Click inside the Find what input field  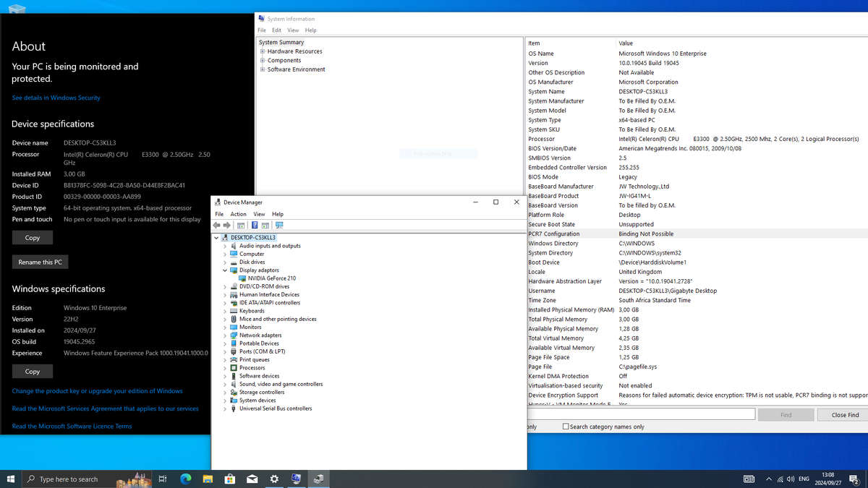pos(640,413)
